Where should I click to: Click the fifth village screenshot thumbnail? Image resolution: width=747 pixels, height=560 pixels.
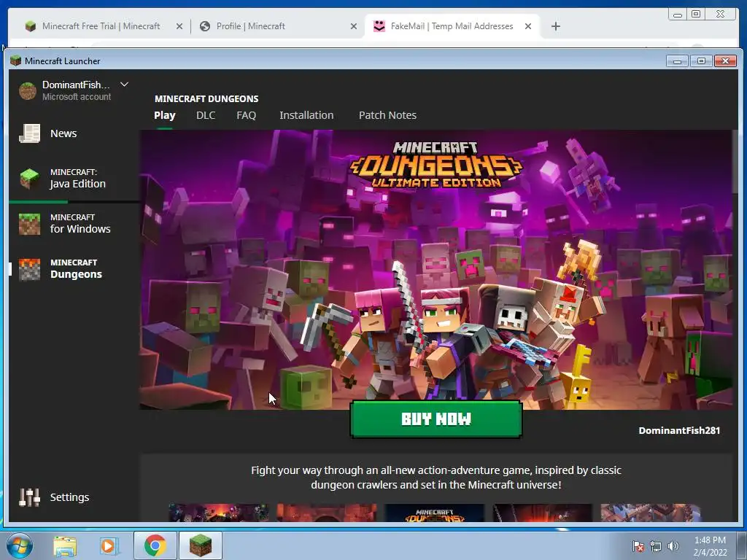(x=651, y=513)
